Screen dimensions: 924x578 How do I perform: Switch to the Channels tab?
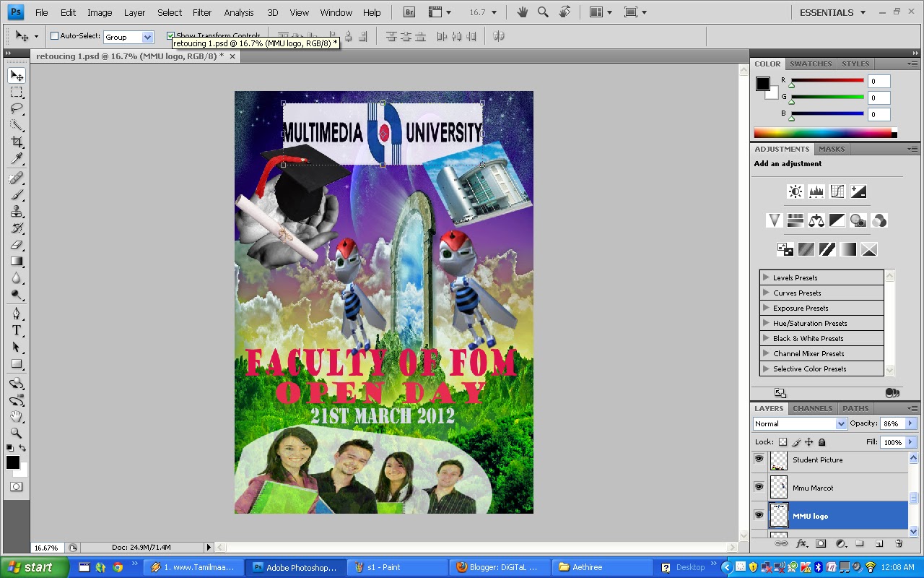point(813,408)
